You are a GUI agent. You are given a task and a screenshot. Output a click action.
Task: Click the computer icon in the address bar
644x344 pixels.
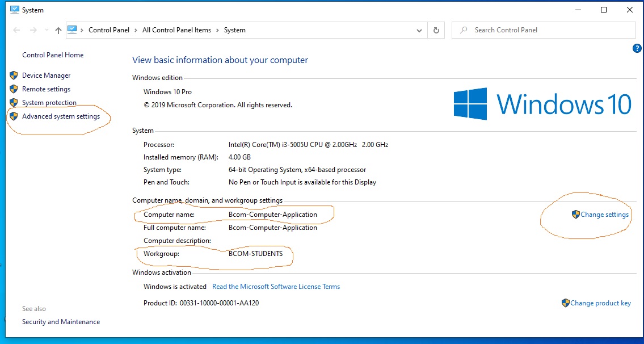click(73, 30)
